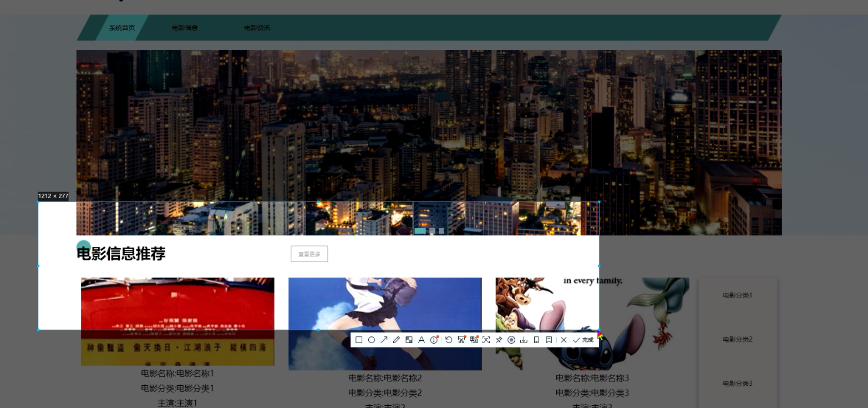The width and height of the screenshot is (868, 408).
Task: Select the second carousel indicator dot
Action: coord(432,231)
